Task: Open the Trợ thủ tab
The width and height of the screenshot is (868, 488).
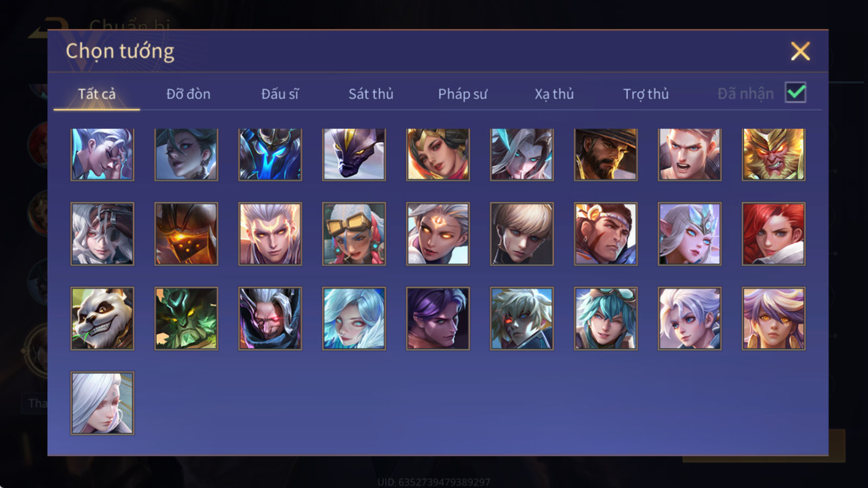Action: 646,94
